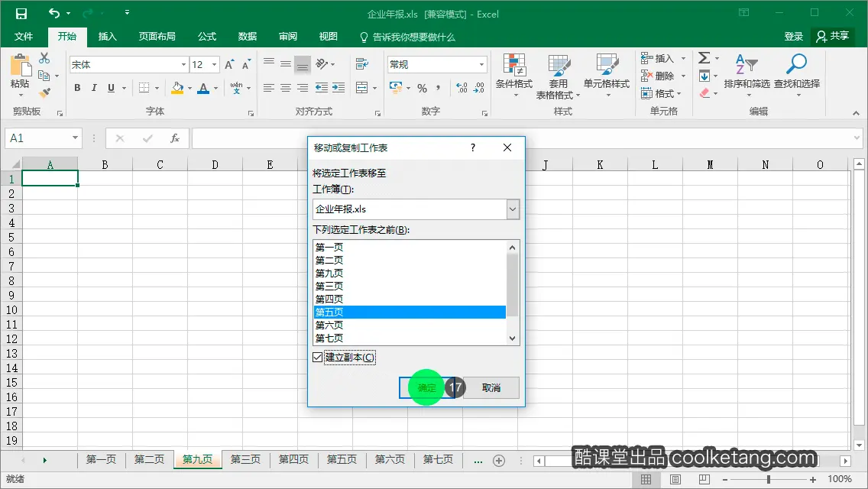Toggle align text left
Screen dimensions: 868x489
tap(268, 88)
